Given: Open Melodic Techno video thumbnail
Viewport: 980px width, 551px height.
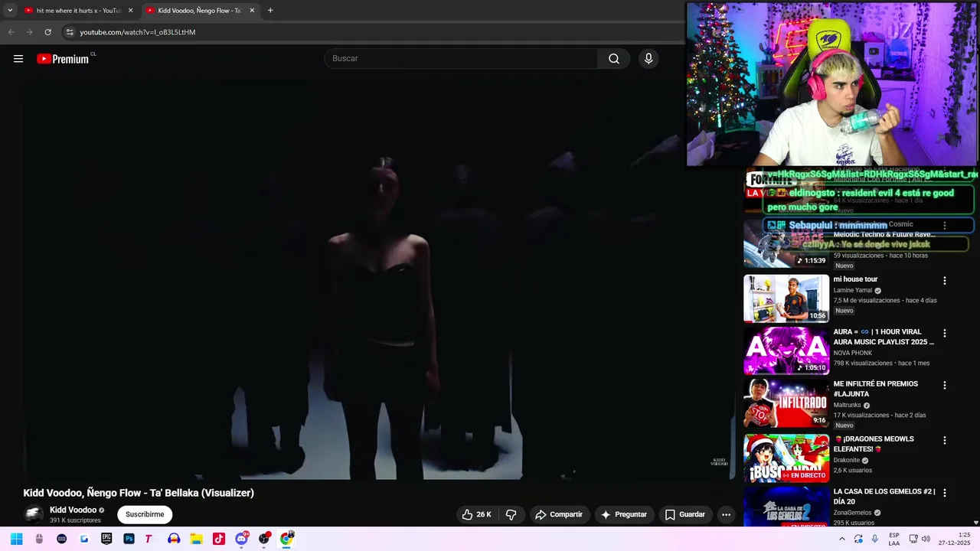Looking at the screenshot, I should [786, 243].
